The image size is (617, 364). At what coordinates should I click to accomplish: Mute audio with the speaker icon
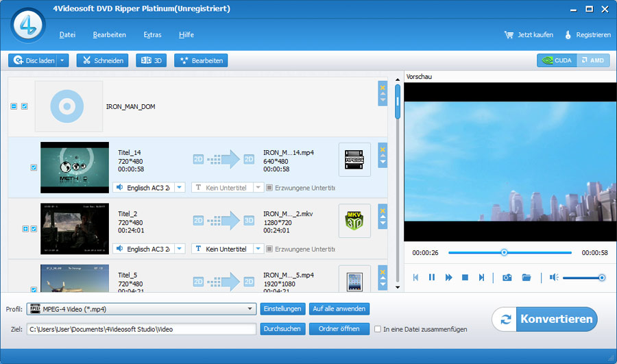[554, 278]
